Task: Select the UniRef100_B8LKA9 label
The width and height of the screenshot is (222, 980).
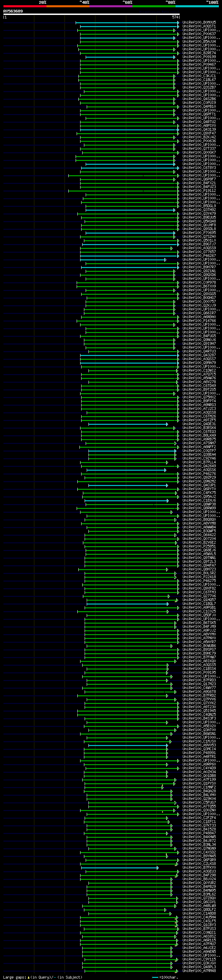Action: tap(199, 435)
